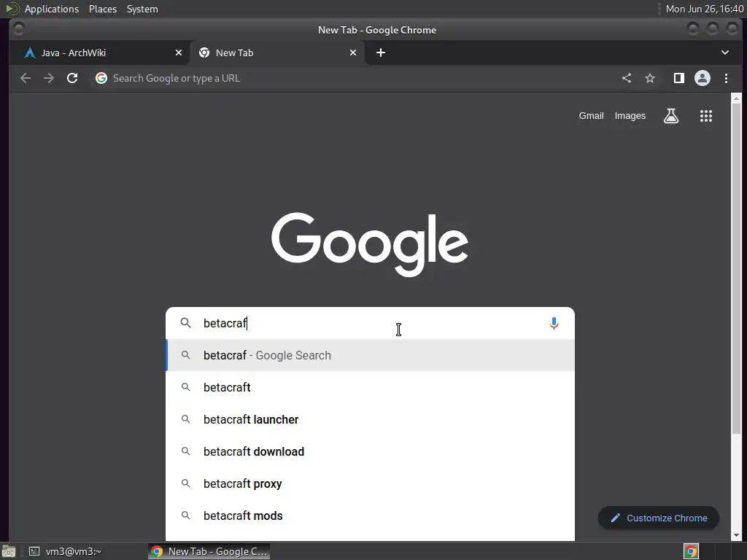Image resolution: width=747 pixels, height=560 pixels.
Task: Open the Chrome profile avatar
Action: tap(703, 78)
